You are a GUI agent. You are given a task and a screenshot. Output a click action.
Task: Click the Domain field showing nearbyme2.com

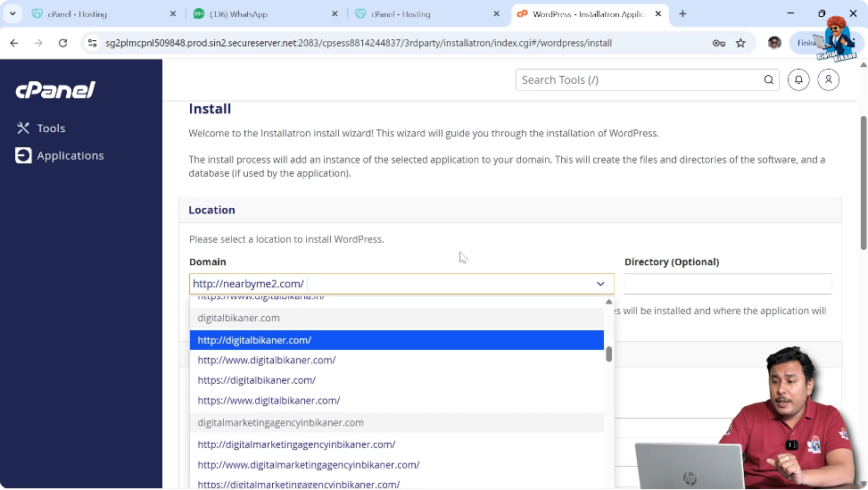pos(401,284)
